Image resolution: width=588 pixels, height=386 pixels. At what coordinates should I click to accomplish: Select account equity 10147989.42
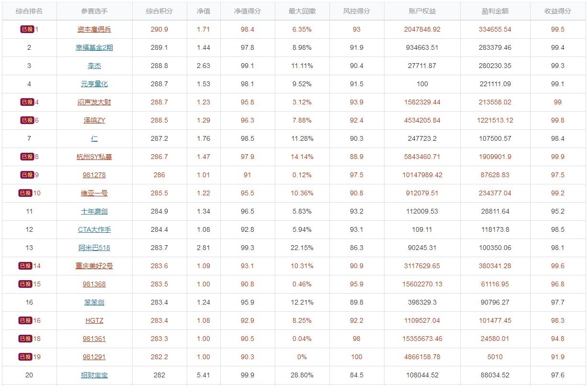tap(422, 175)
